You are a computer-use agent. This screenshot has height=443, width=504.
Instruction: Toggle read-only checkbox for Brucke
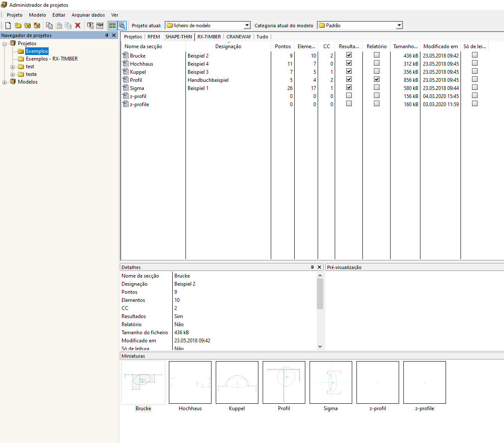pos(475,55)
